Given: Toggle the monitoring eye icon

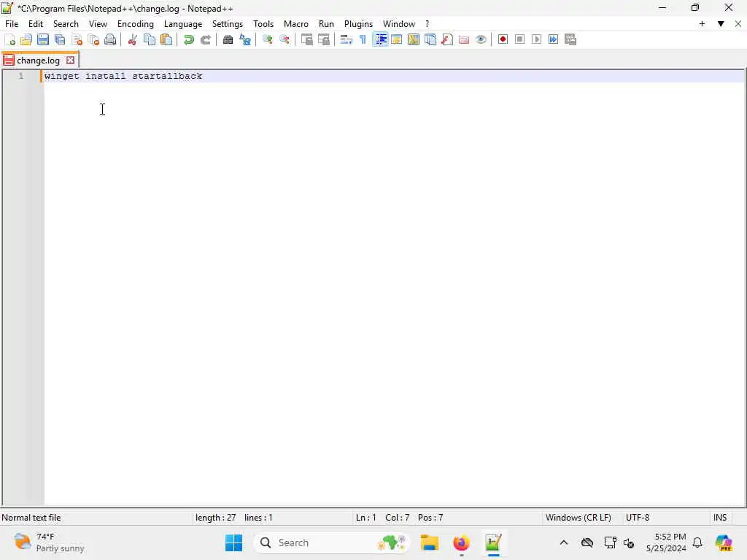Looking at the screenshot, I should (x=481, y=39).
